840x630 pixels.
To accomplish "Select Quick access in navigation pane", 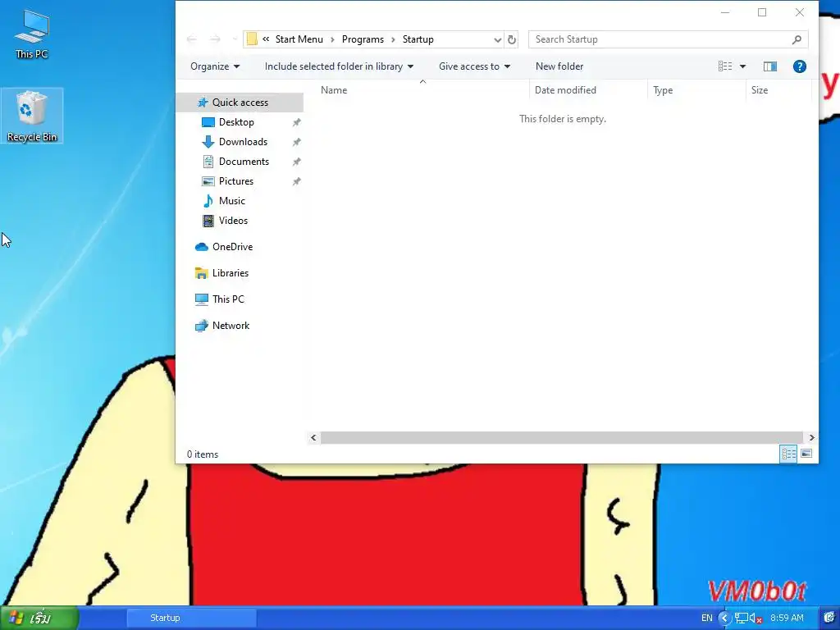I will pyautogui.click(x=240, y=103).
